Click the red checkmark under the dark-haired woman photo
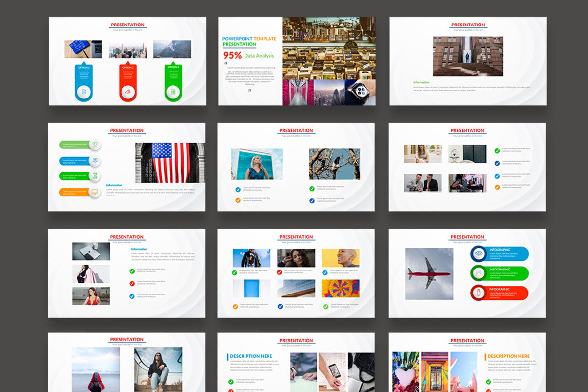Screen dimensions: 588x392 279,272
